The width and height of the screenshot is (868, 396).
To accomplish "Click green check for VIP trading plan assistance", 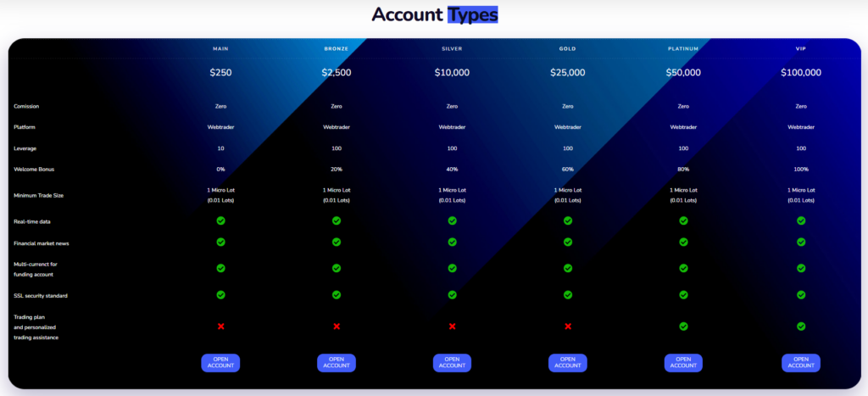I will point(801,326).
